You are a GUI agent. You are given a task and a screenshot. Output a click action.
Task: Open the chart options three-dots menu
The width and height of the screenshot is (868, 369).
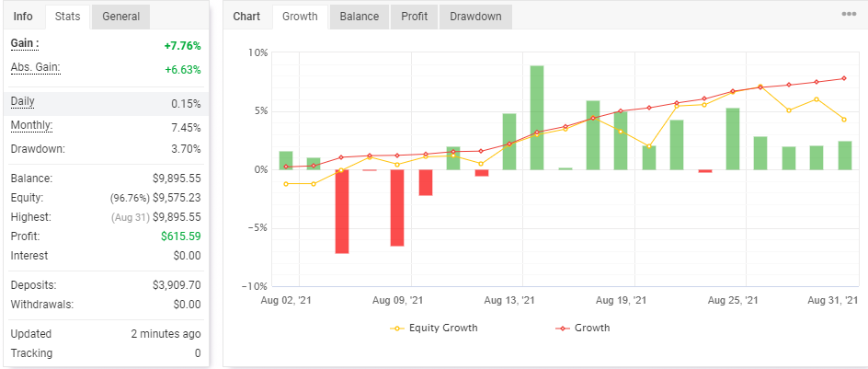(x=850, y=15)
